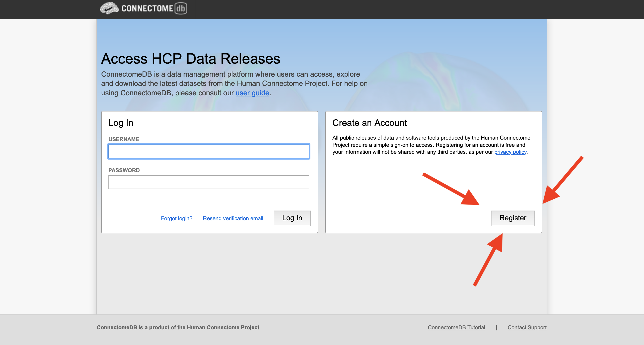This screenshot has width=644, height=345.
Task: Click the Create an Account heading
Action: click(370, 123)
